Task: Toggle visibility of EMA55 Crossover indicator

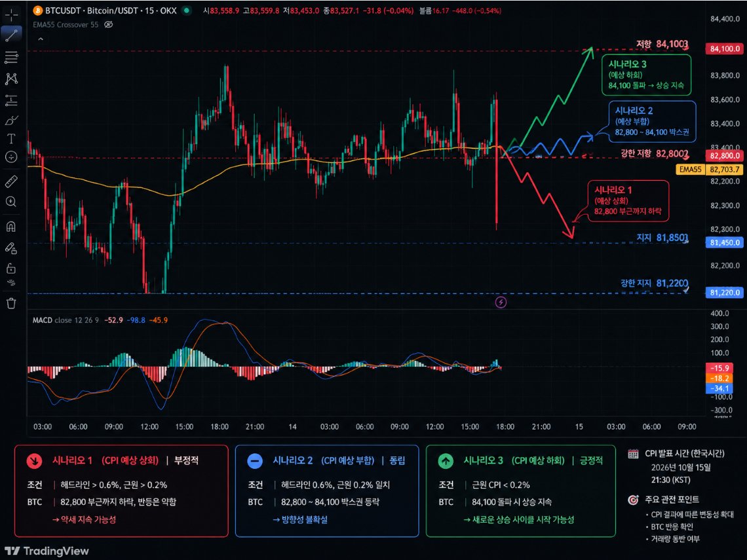Action: [109, 24]
